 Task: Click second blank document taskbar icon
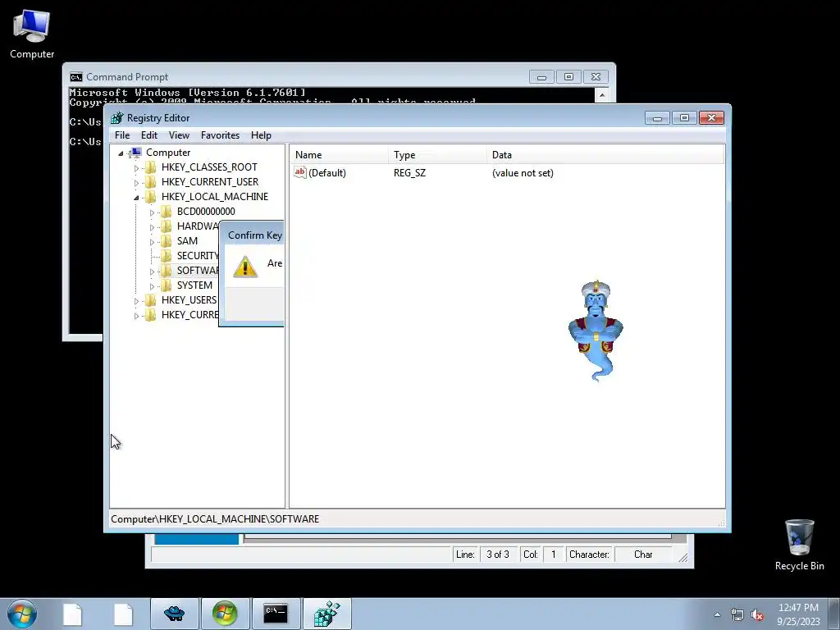(x=123, y=614)
